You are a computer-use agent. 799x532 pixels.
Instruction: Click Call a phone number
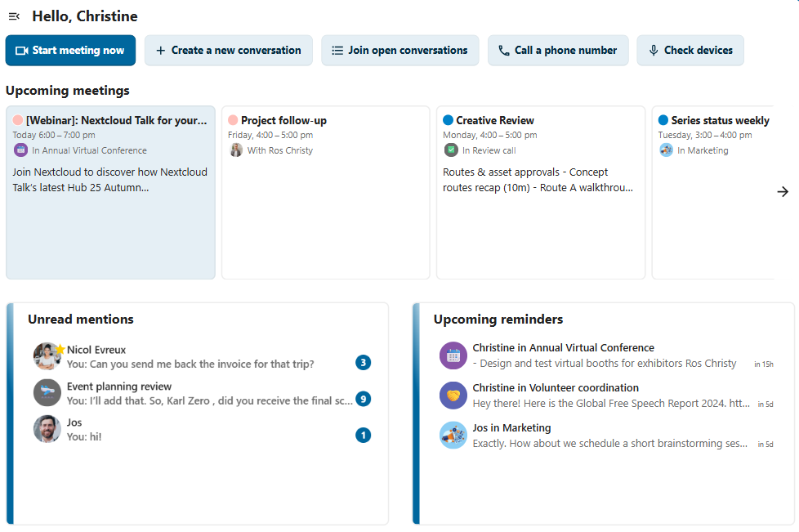pyautogui.click(x=557, y=51)
